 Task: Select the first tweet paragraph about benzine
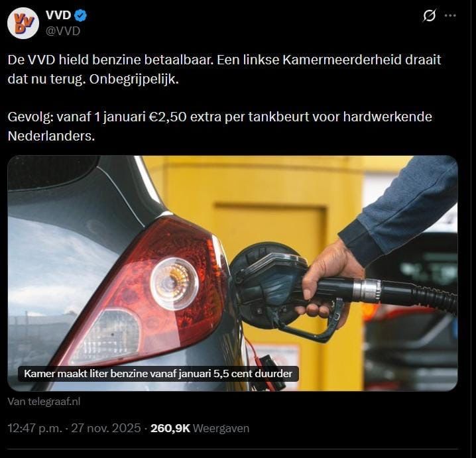tap(224, 70)
